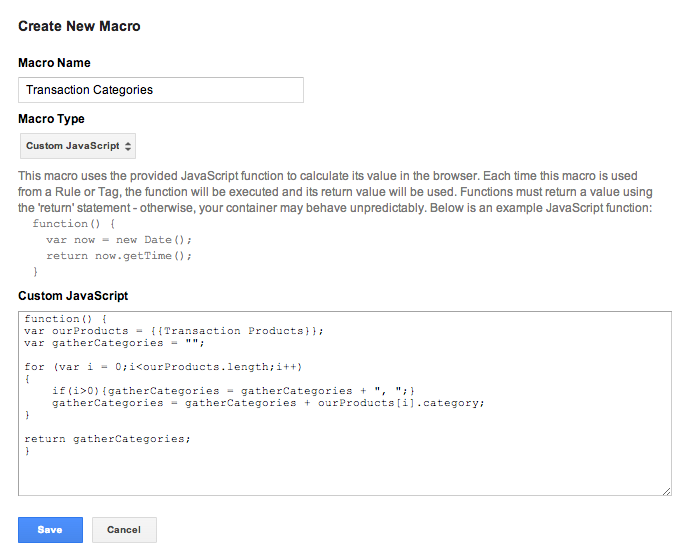Click the Macro Name label

[x=54, y=63]
